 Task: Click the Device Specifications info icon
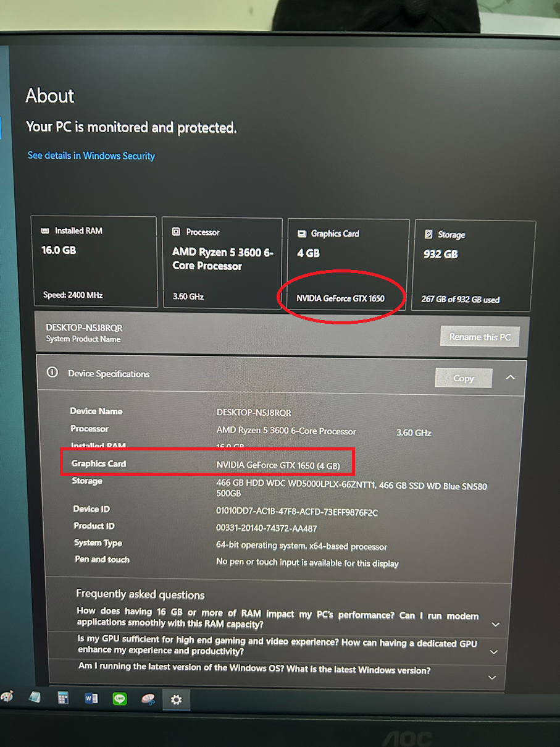click(x=52, y=373)
